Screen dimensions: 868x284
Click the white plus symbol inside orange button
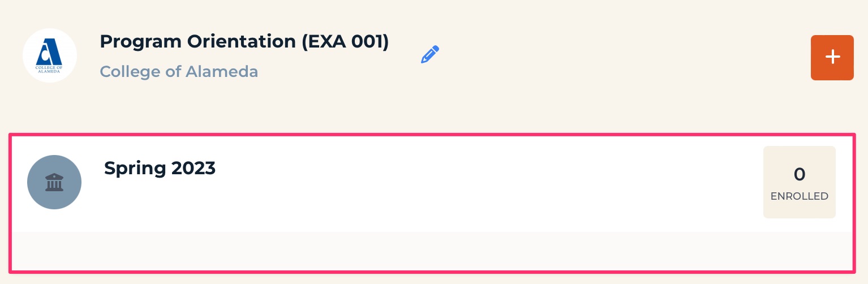(x=832, y=57)
